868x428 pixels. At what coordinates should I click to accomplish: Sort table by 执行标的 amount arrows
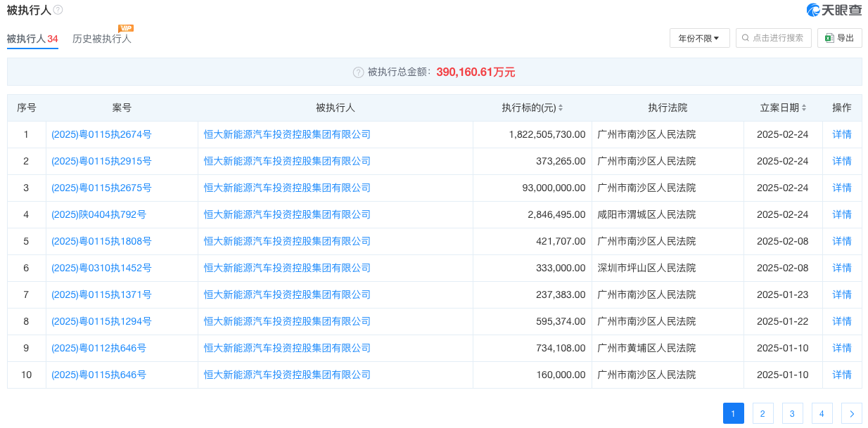[561, 108]
